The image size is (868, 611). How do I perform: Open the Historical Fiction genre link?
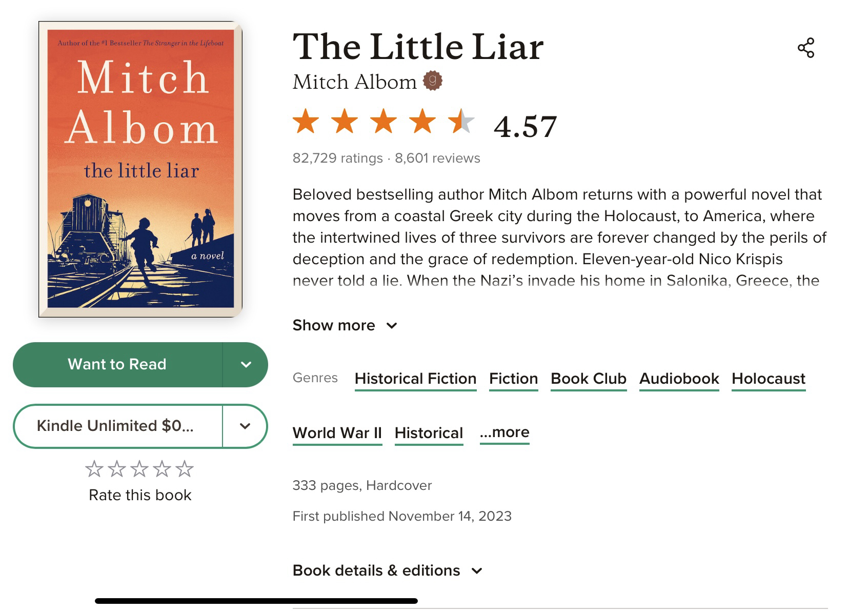tap(415, 379)
